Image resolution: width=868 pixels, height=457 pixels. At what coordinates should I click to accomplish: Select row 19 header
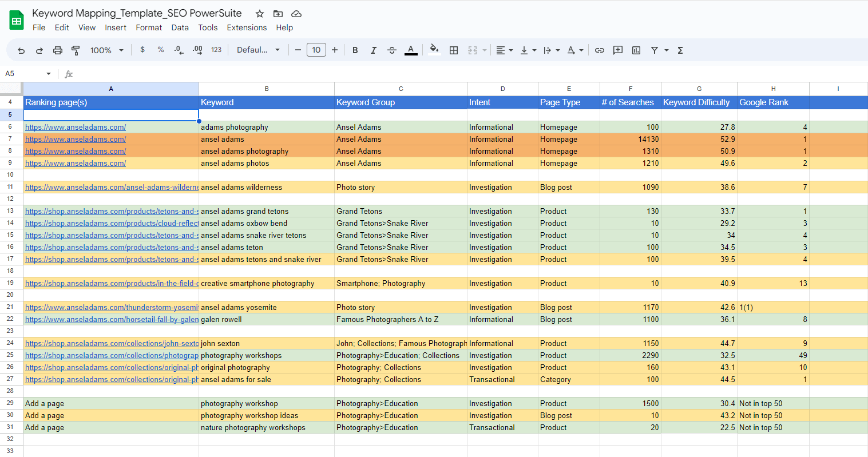pos(10,283)
